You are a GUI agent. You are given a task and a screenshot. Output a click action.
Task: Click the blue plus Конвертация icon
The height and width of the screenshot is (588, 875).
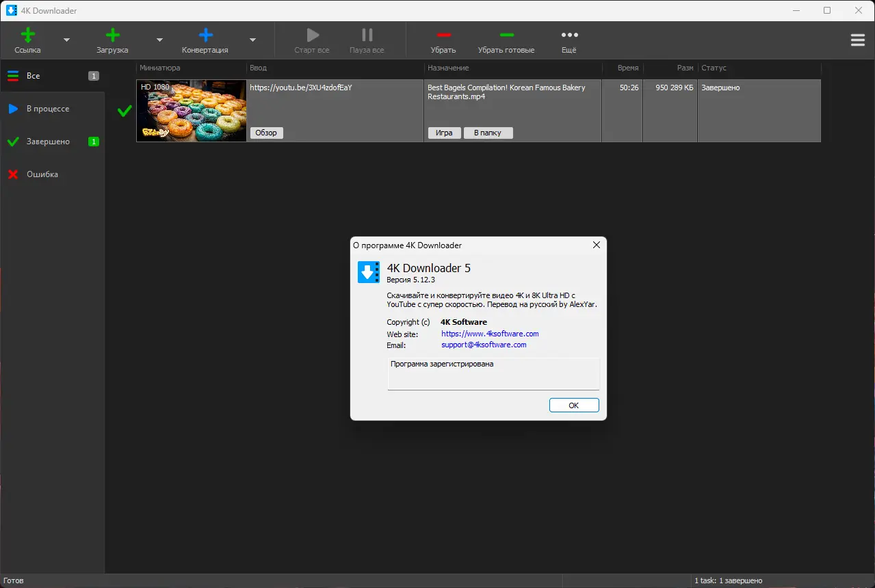coord(205,35)
